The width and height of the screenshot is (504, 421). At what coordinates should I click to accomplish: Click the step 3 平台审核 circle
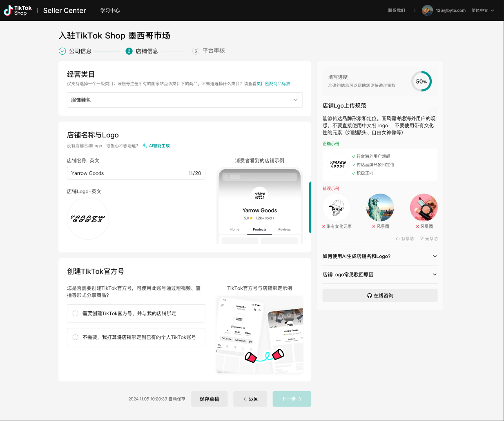(196, 51)
